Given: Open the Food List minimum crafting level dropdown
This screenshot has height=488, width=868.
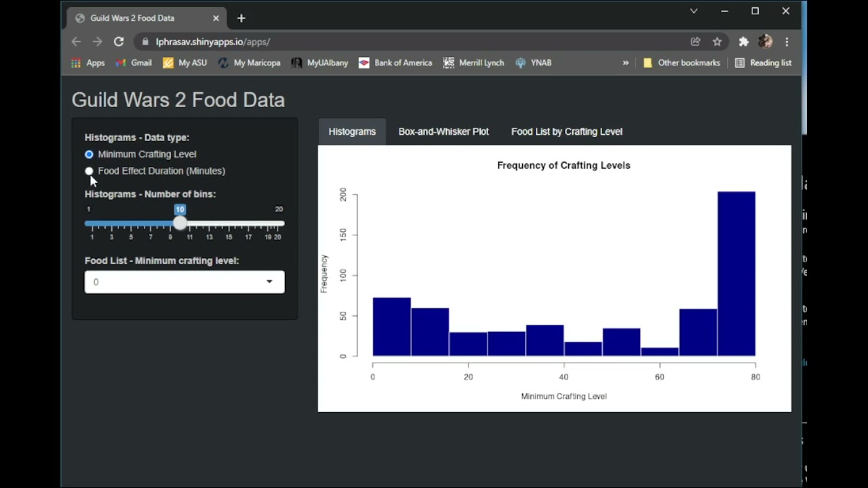Looking at the screenshot, I should tap(184, 282).
